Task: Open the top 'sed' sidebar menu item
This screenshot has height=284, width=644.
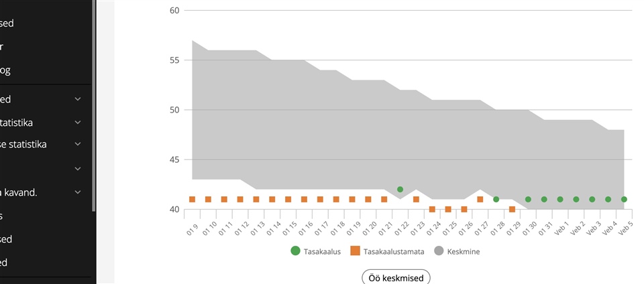Action: coord(7,23)
